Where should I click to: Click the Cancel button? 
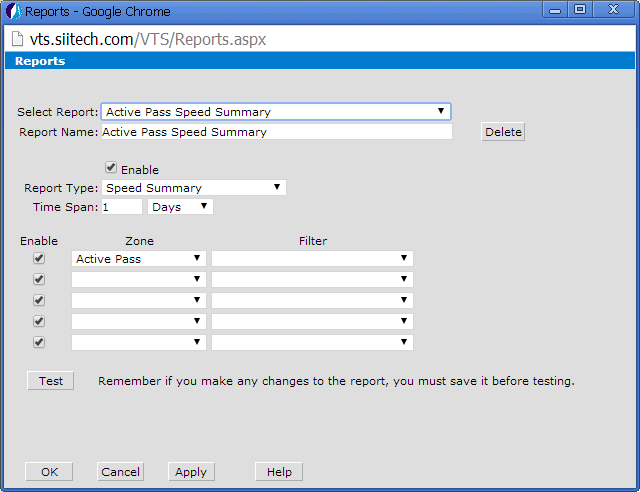click(x=120, y=472)
